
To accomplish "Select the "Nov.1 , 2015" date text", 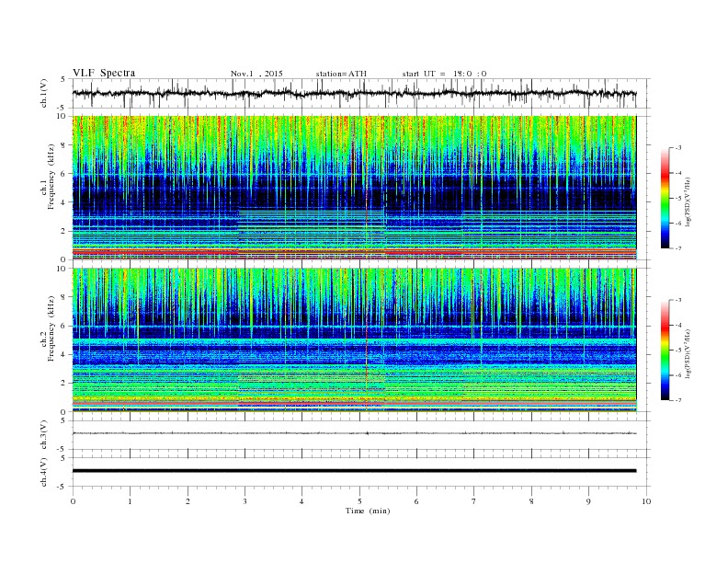I will [x=256, y=74].
